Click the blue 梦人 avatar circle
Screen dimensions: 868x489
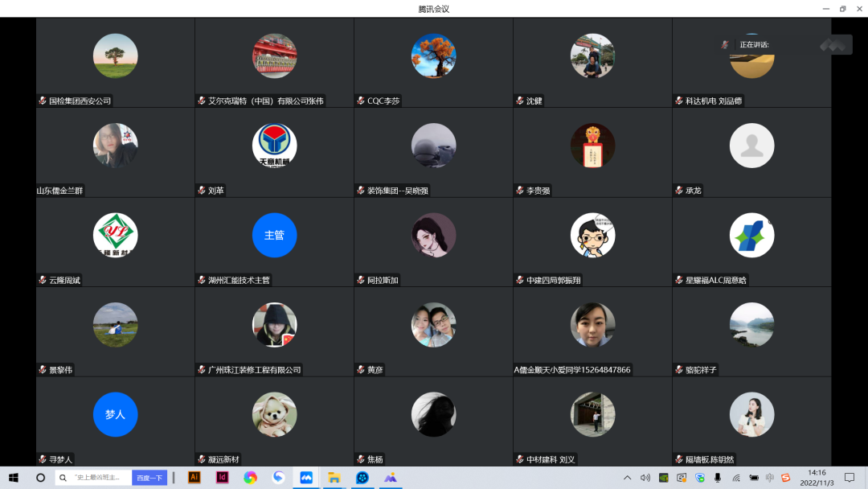click(115, 415)
